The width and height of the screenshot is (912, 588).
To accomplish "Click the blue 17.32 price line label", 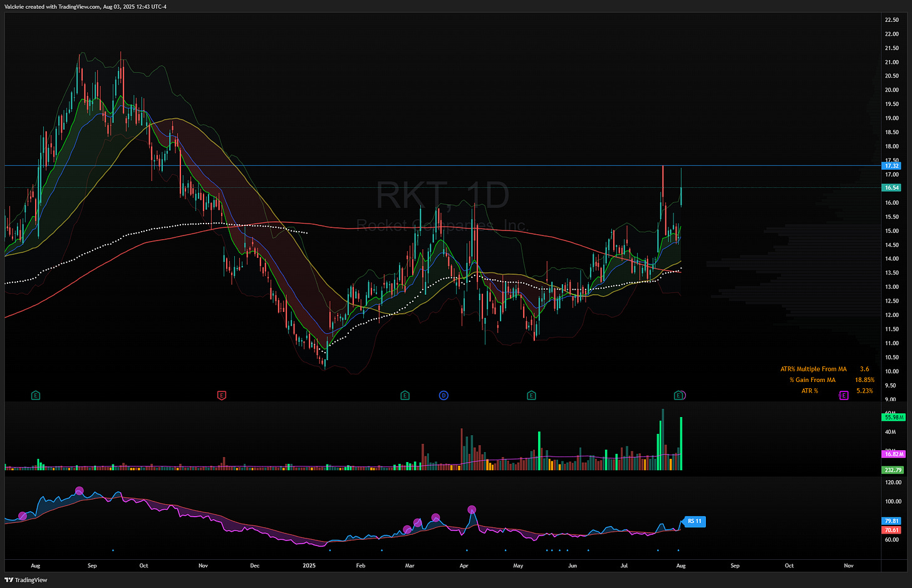I will coord(891,166).
